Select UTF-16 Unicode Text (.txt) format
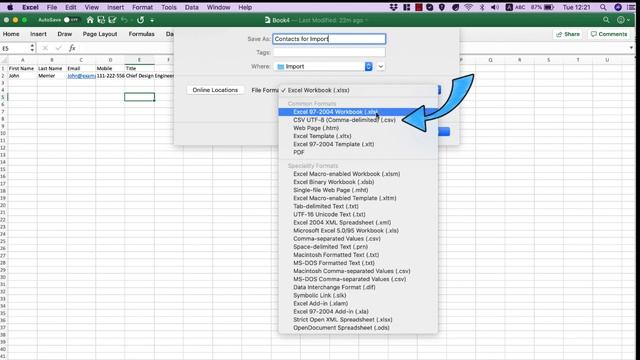Screen dimensions: 640x360 (x=358, y=214)
